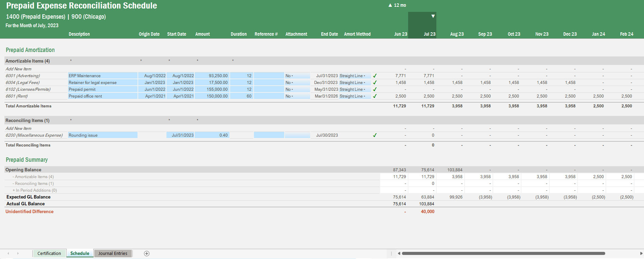Screen dimensions: 644x259
Task: Click the Amortizable Items (4) section header
Action: click(x=28, y=61)
